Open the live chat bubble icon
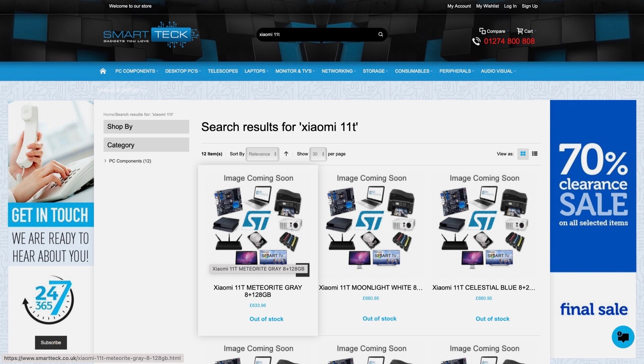 623,337
